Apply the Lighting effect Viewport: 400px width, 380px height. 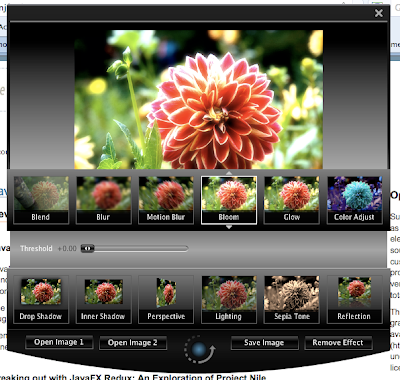pyautogui.click(x=229, y=299)
